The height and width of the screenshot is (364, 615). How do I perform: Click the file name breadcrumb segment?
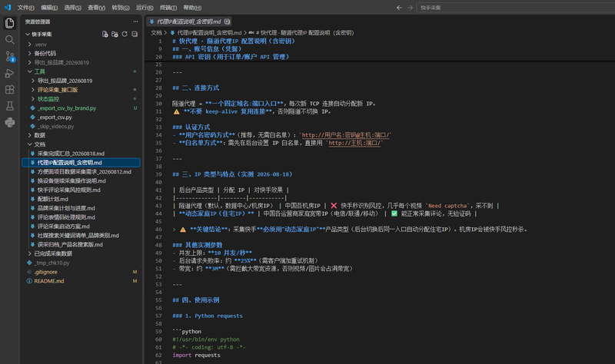206,33
